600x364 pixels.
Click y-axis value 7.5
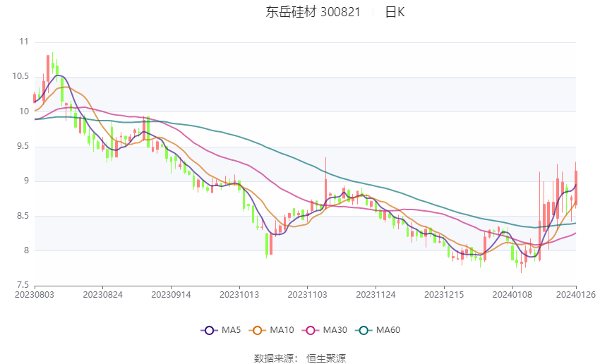pos(23,285)
